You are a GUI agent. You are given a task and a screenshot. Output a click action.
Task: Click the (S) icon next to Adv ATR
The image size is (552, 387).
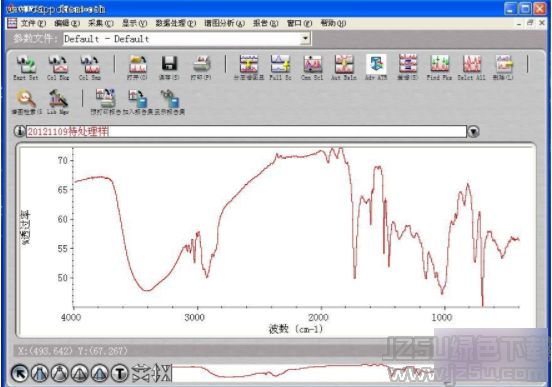(x=408, y=68)
